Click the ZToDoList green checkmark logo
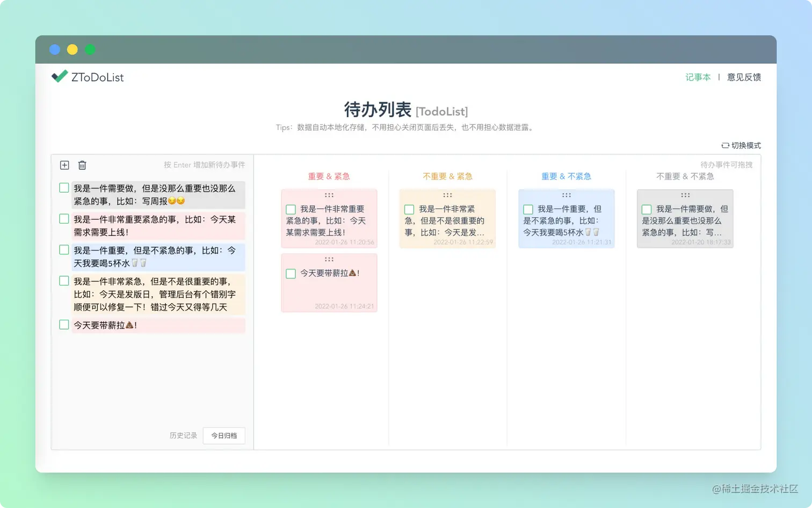 click(60, 76)
